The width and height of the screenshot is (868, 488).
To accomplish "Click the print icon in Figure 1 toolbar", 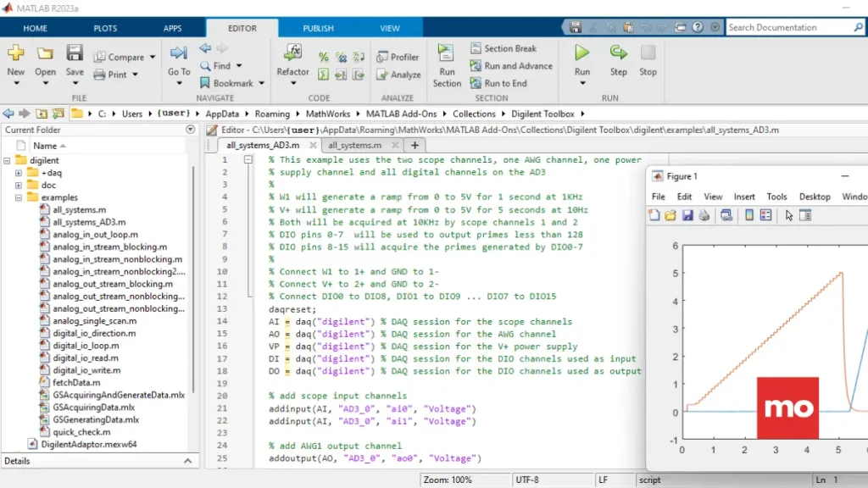I will click(x=703, y=215).
